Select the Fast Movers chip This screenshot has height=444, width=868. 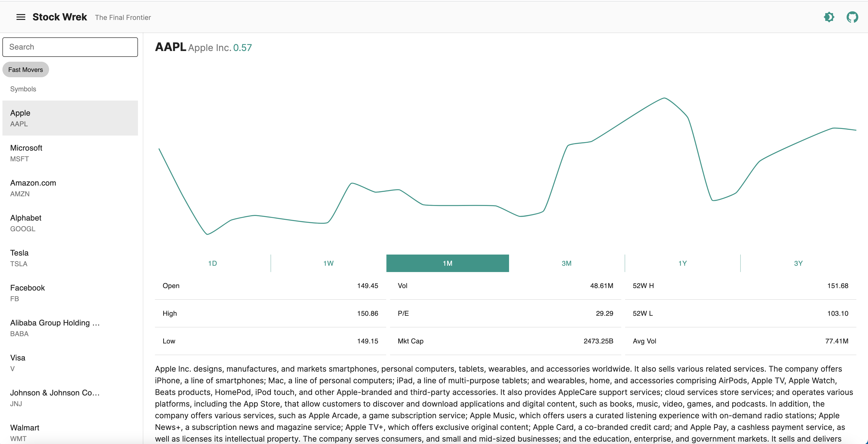pyautogui.click(x=26, y=70)
